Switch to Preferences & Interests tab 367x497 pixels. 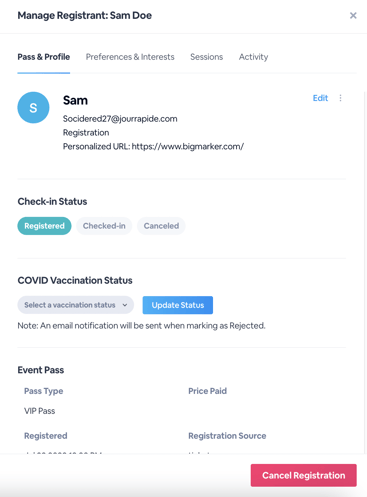(x=130, y=57)
